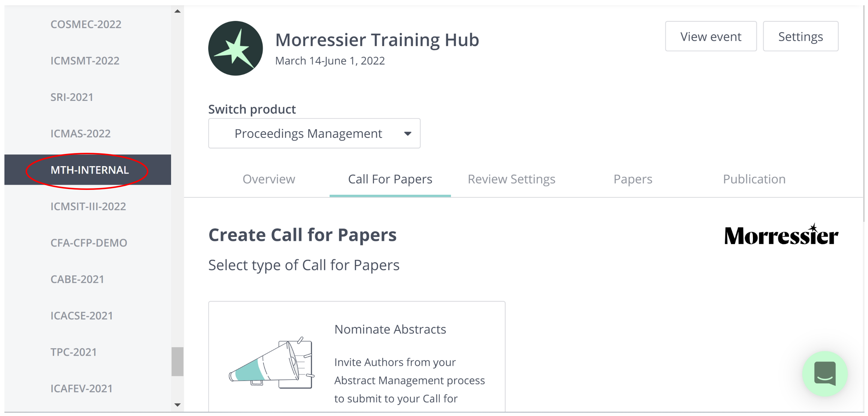Go to the Papers tab
The width and height of the screenshot is (868, 416).
[x=633, y=179]
